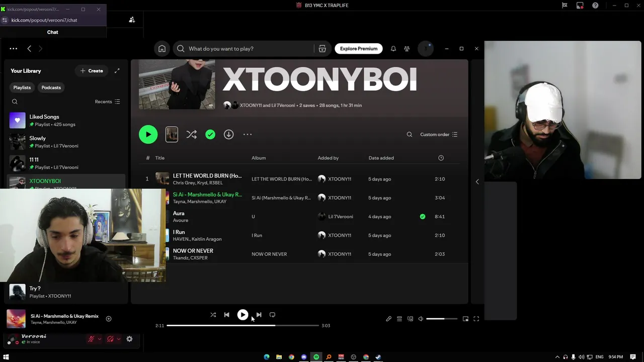Open the Miniplayer icon

click(x=465, y=319)
